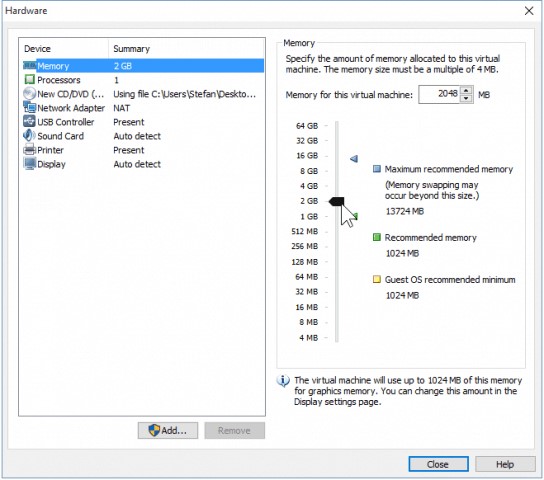Viewport: 544px width, 480px height.
Task: Click the 'Using file C:\Users\Stefan' summary text
Action: tap(185, 94)
